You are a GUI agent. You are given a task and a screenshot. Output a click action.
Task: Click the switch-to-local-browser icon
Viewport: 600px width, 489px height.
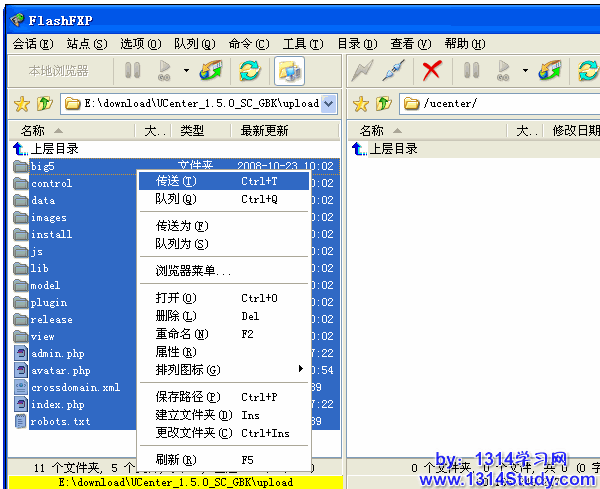click(289, 71)
